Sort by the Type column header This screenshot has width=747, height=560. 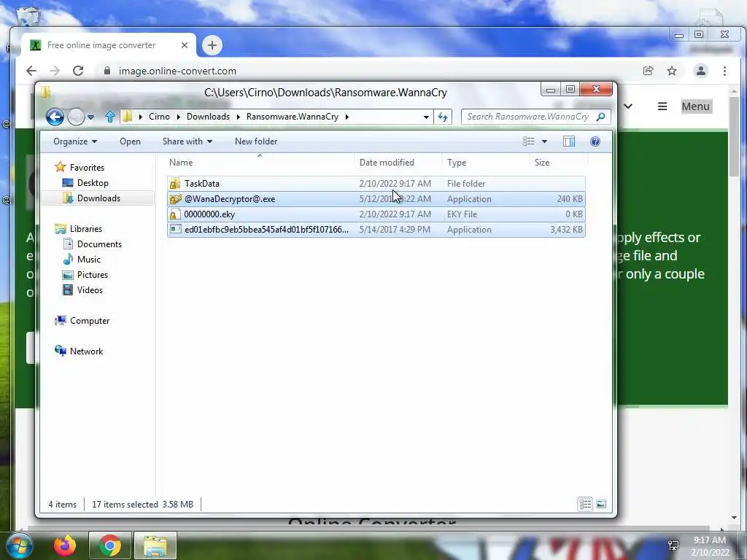tap(485, 163)
